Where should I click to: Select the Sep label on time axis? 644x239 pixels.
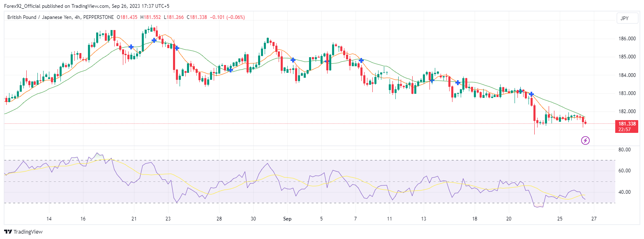(x=287, y=219)
